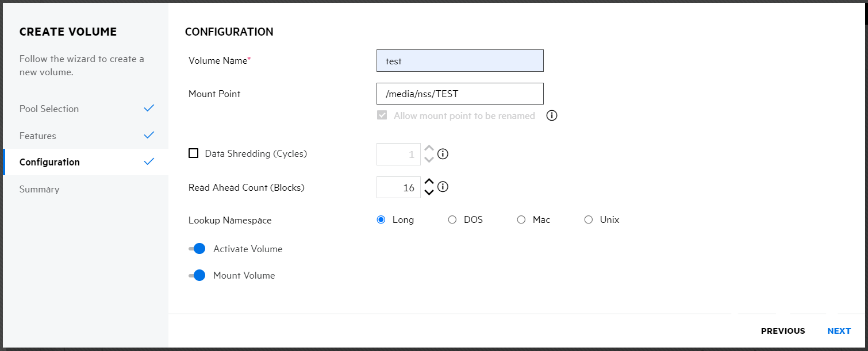Select the Long lookup namespace option
868x351 pixels.
point(381,219)
